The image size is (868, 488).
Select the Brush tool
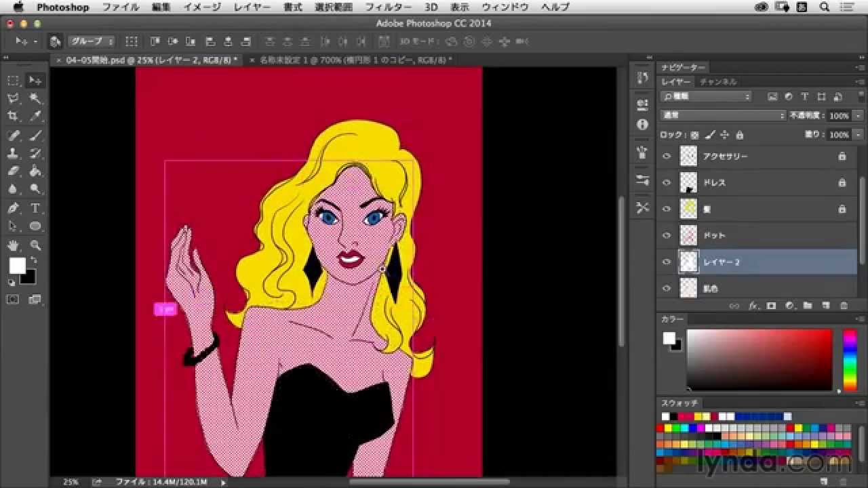click(35, 136)
